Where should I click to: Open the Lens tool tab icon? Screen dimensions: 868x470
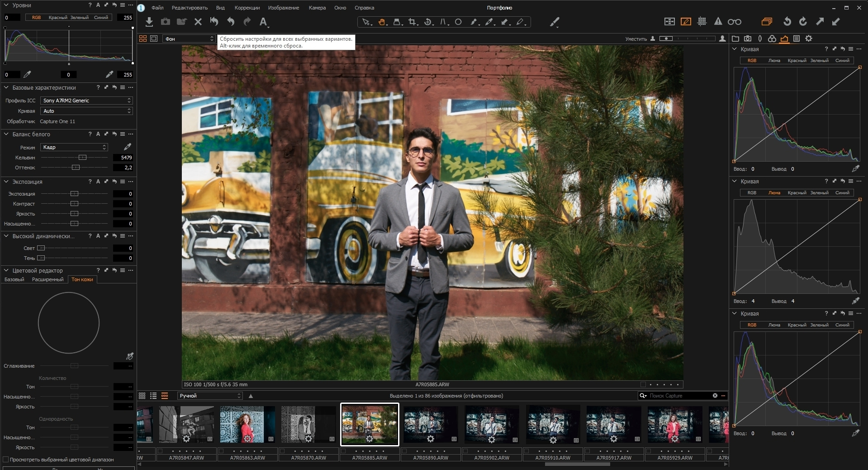[x=760, y=38]
